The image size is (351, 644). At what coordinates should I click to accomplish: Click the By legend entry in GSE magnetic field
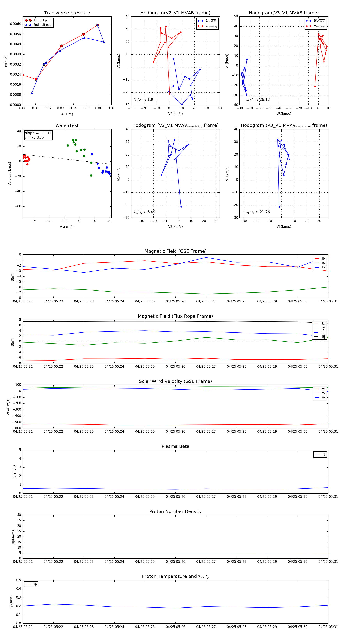(x=320, y=263)
